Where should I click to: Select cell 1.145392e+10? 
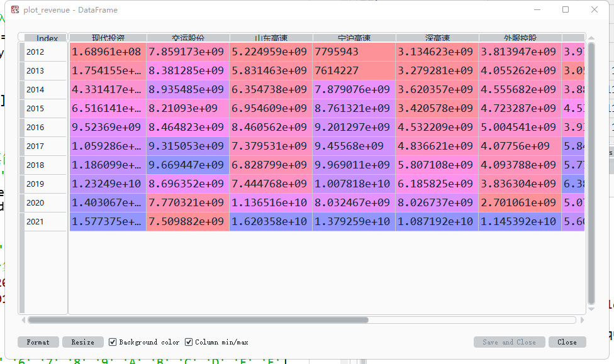520,221
